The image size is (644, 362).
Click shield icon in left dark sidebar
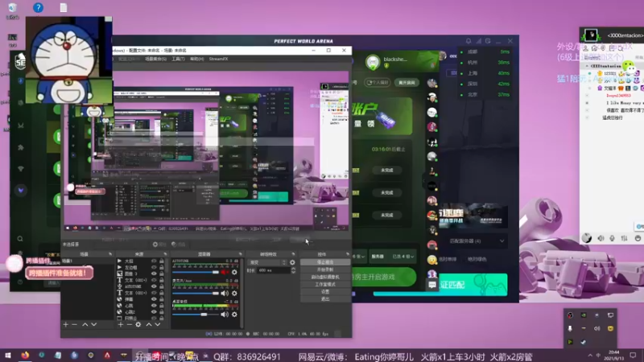[x=21, y=81]
